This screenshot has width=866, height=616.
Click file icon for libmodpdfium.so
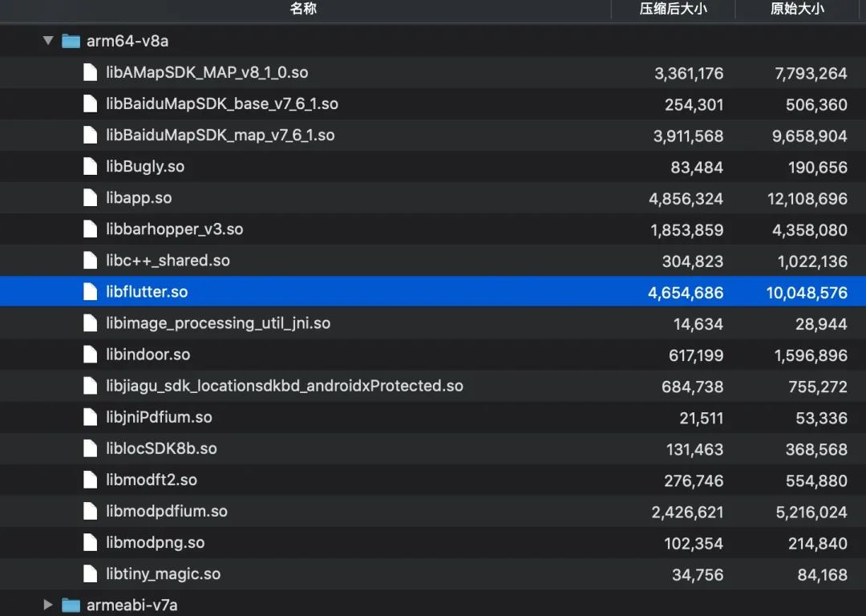pyautogui.click(x=90, y=511)
